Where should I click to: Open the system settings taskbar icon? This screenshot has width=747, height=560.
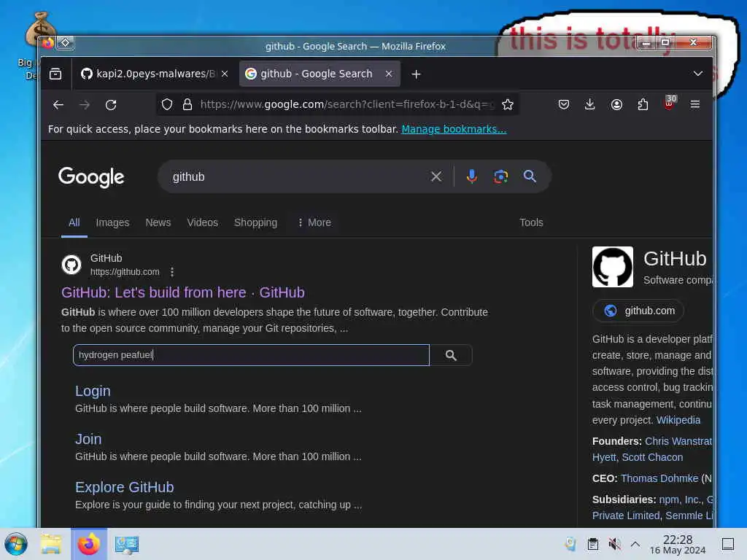pyautogui.click(x=127, y=544)
